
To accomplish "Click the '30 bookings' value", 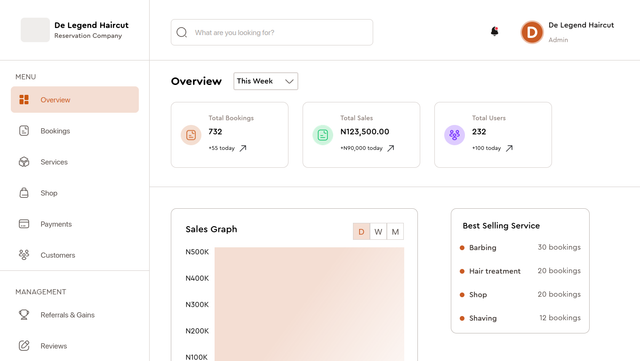I will 559,247.
